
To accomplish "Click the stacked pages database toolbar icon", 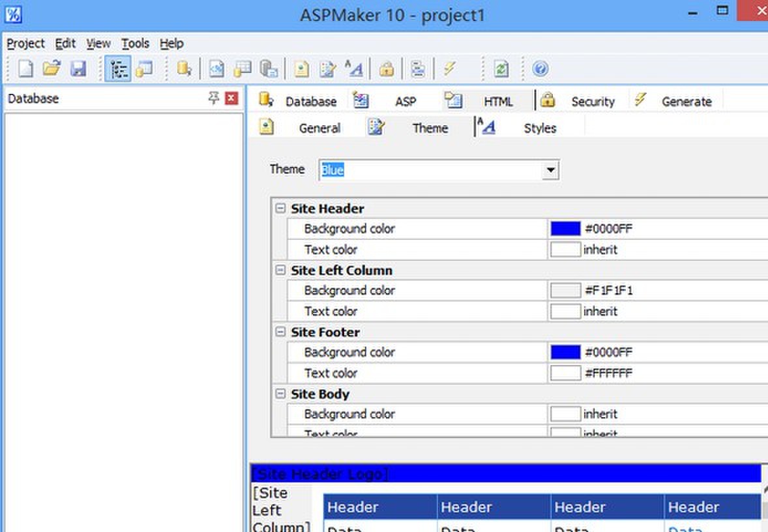I will (269, 68).
